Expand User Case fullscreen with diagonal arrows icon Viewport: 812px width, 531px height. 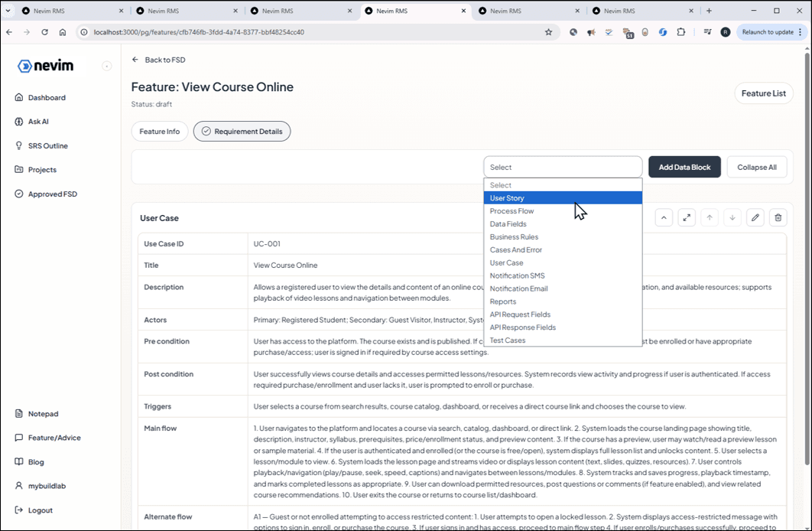(687, 217)
